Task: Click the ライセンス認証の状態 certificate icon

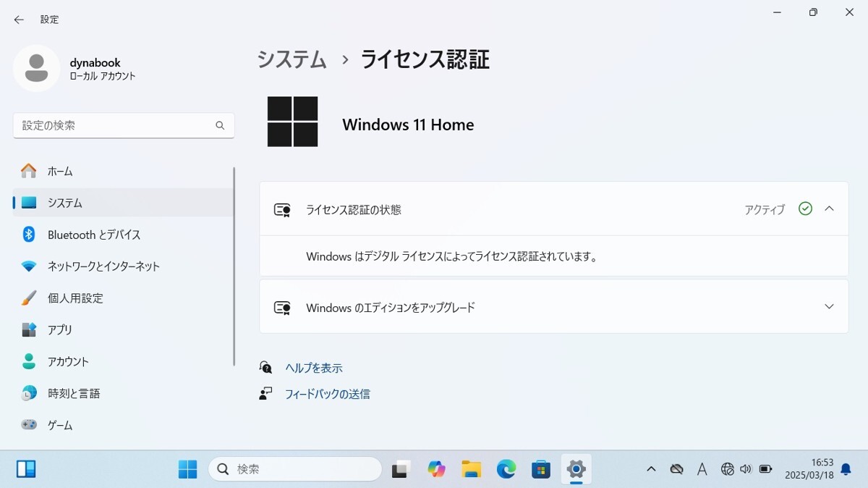Action: click(282, 210)
